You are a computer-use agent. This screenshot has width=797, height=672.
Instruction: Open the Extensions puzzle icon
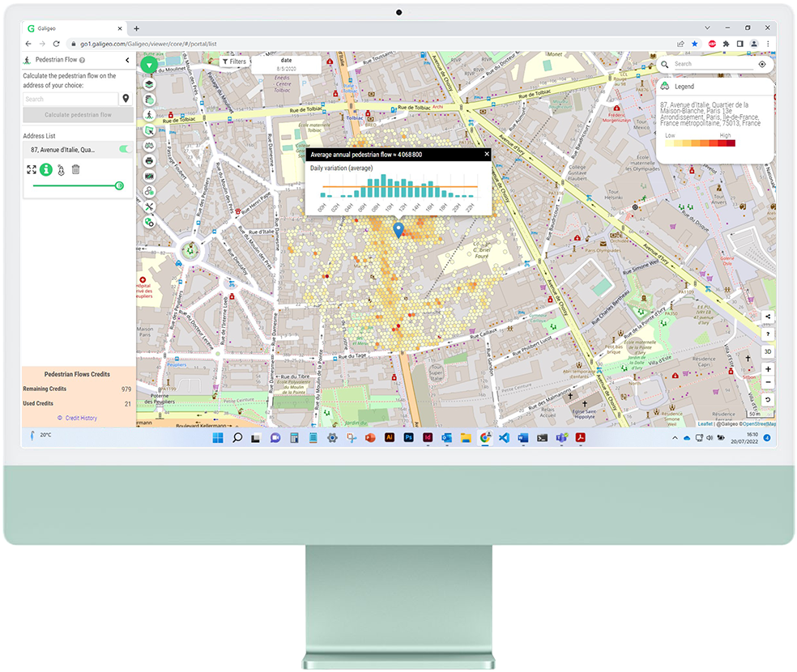[x=726, y=44]
